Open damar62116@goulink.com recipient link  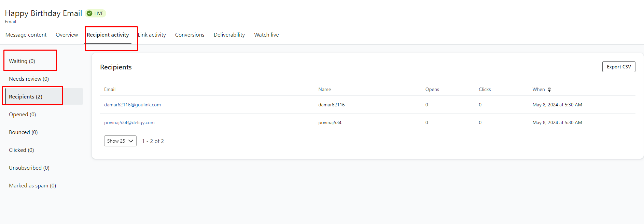pyautogui.click(x=132, y=105)
